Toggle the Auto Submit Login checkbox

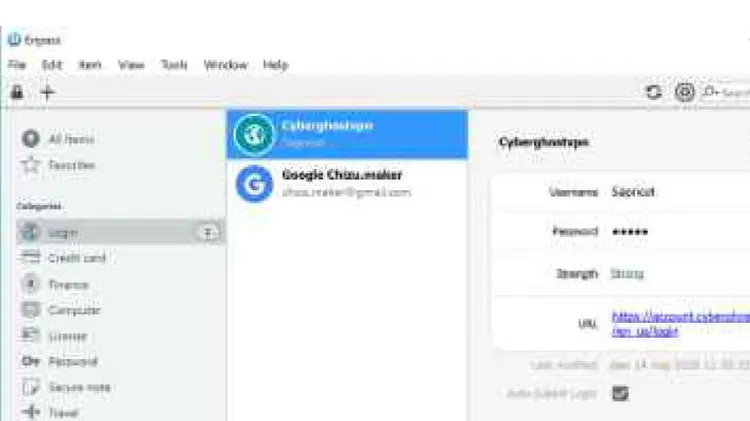tap(620, 393)
